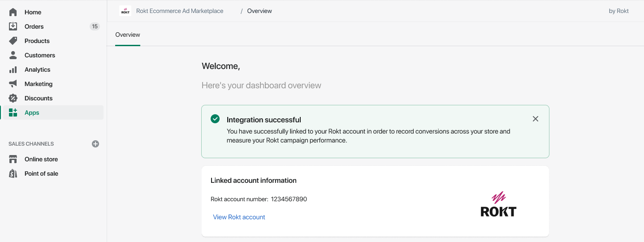
Task: Click the Rokt Ecommerce Ad Marketplace breadcrumb
Action: (180, 11)
